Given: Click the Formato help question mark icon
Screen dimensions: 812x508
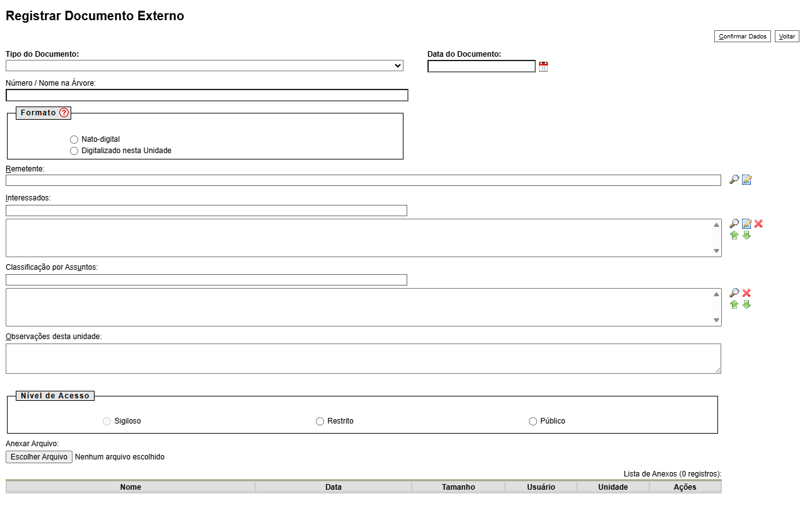Looking at the screenshot, I should coord(64,113).
